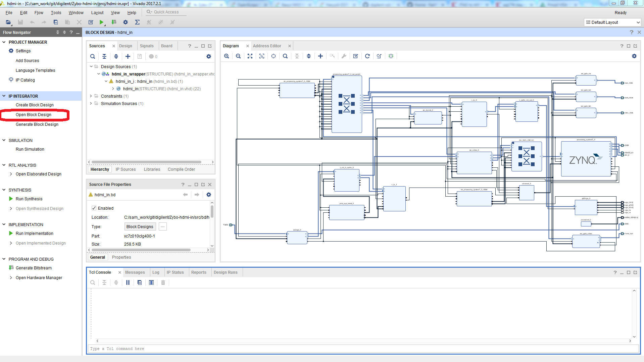644x362 pixels.
Task: Open the Default Layout dropdown
Action: pyautogui.click(x=612, y=22)
